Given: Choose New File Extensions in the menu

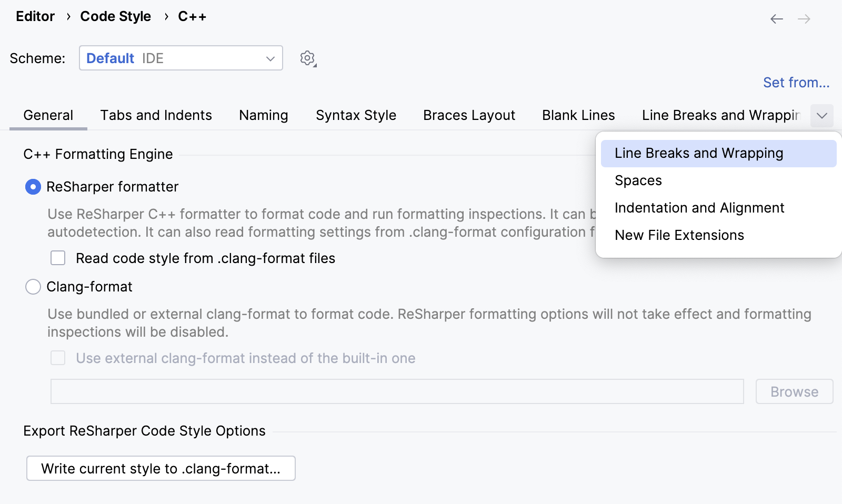Looking at the screenshot, I should click(x=679, y=235).
